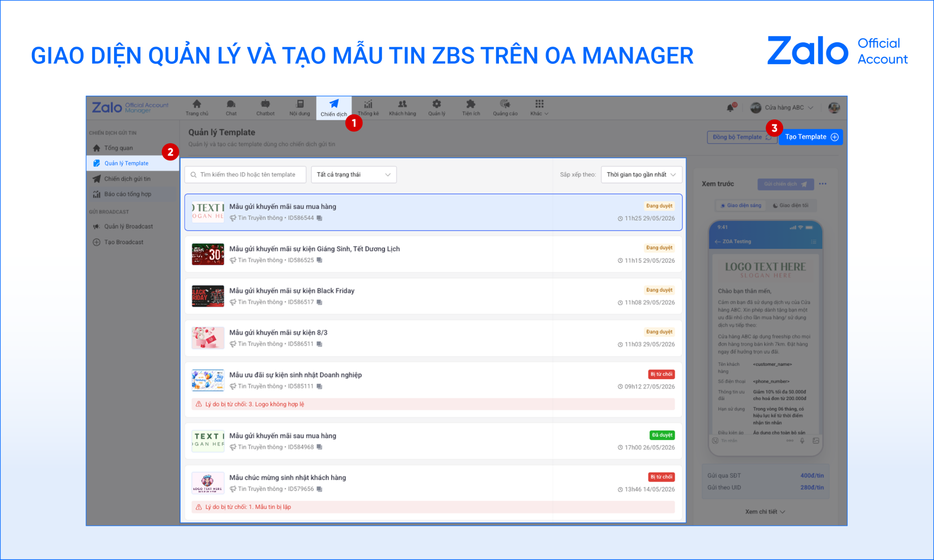Switch preview to Giao diện tối
This screenshot has width=934, height=560.
coord(791,206)
